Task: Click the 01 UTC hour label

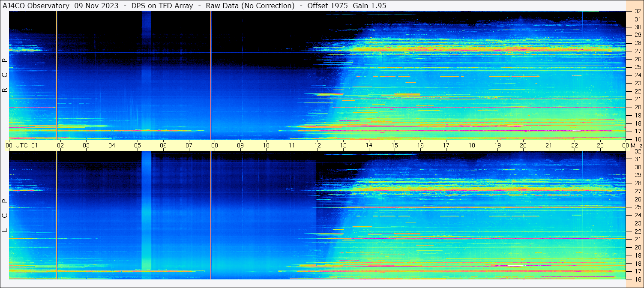Action: (x=35, y=145)
